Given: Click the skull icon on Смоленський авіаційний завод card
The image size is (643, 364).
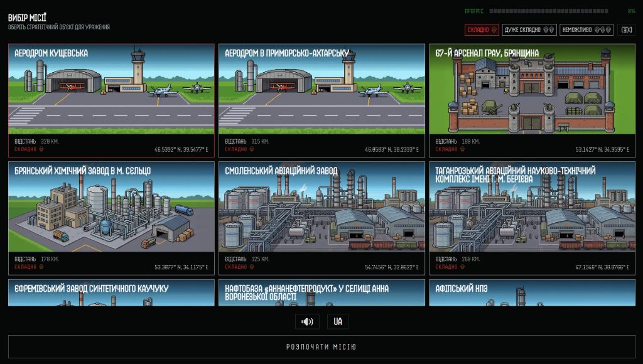Looking at the screenshot, I should click(x=251, y=267).
